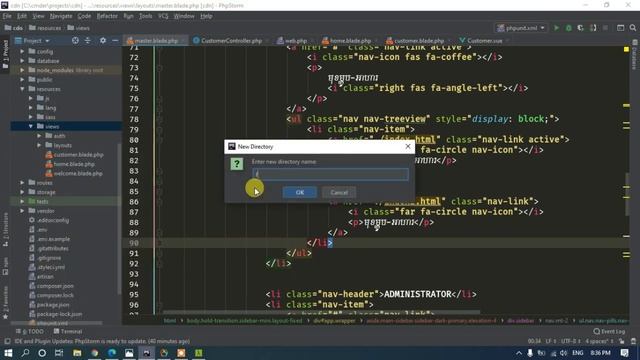Click the disabled Stop icon
Viewport: 640px width, 360px height.
605,28
